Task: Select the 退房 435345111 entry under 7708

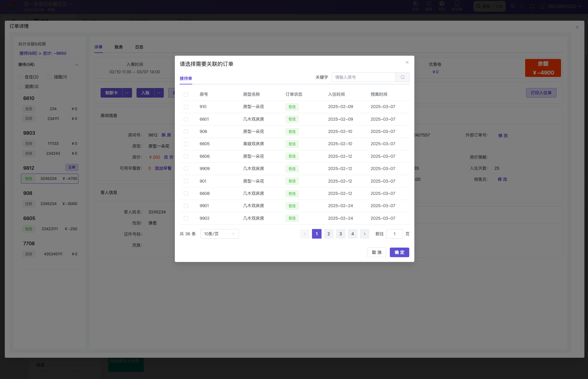Action: pos(50,254)
